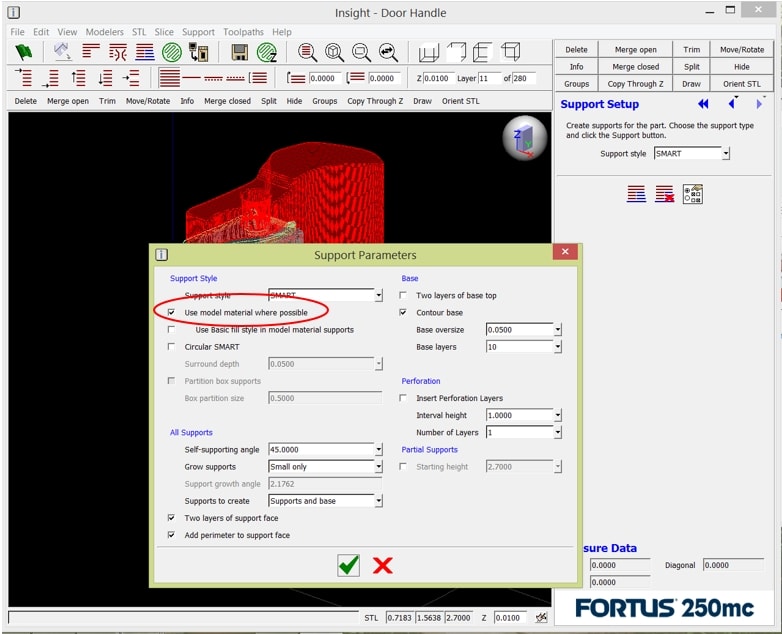Toggle the Contour base checkbox
The height and width of the screenshot is (634, 782).
[403, 313]
